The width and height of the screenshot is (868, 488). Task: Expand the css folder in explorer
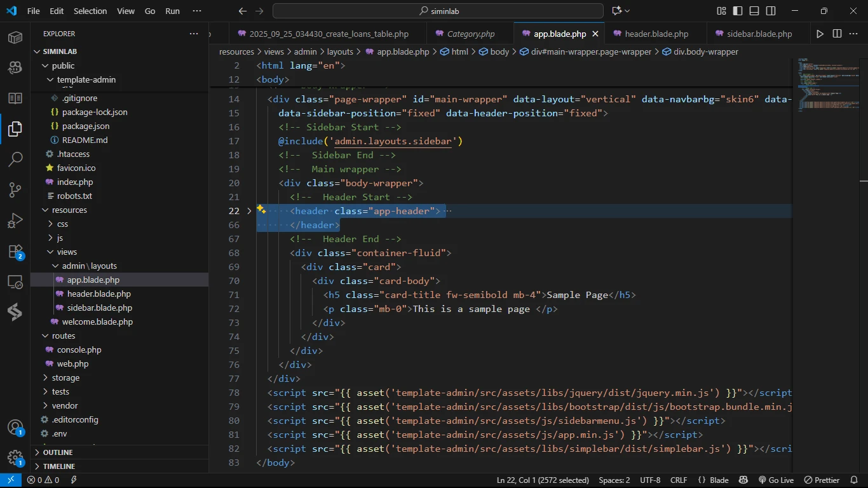[x=62, y=224]
